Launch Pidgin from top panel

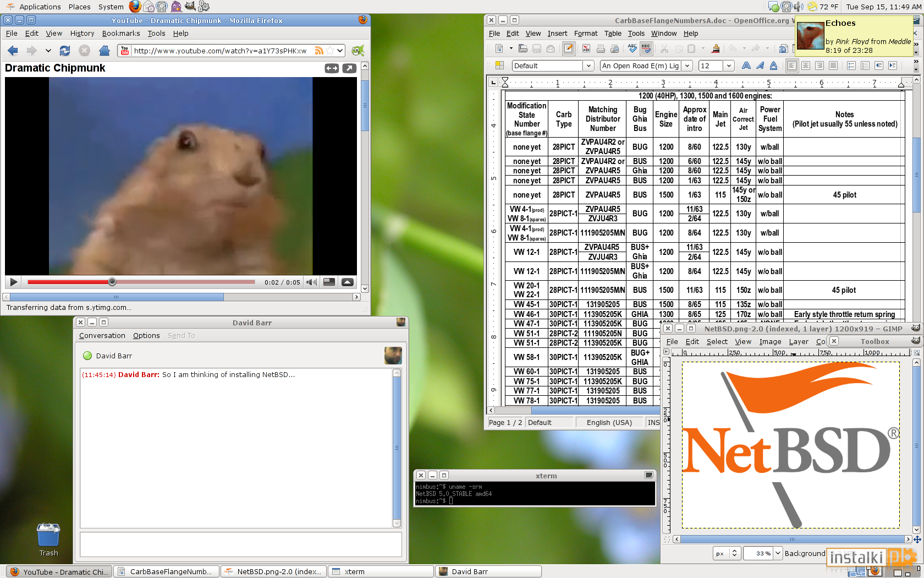pyautogui.click(x=176, y=7)
